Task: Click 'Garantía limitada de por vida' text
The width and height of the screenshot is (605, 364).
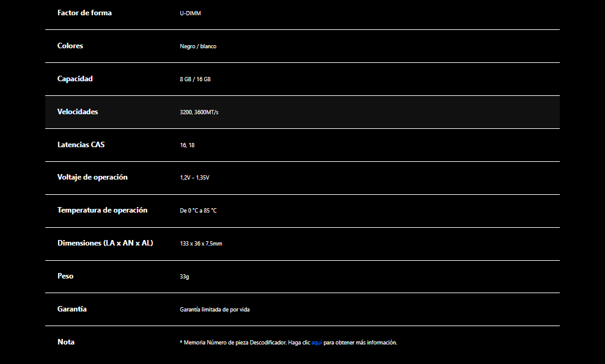Action: (215, 310)
